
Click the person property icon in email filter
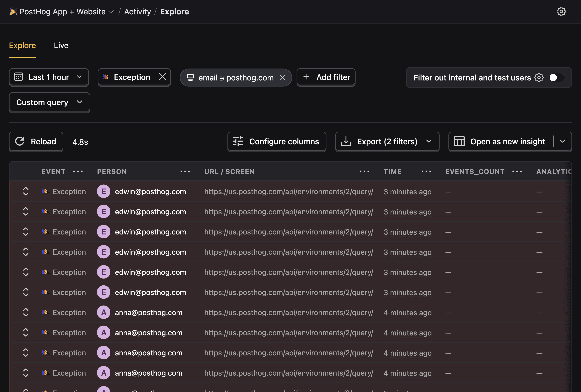point(190,78)
